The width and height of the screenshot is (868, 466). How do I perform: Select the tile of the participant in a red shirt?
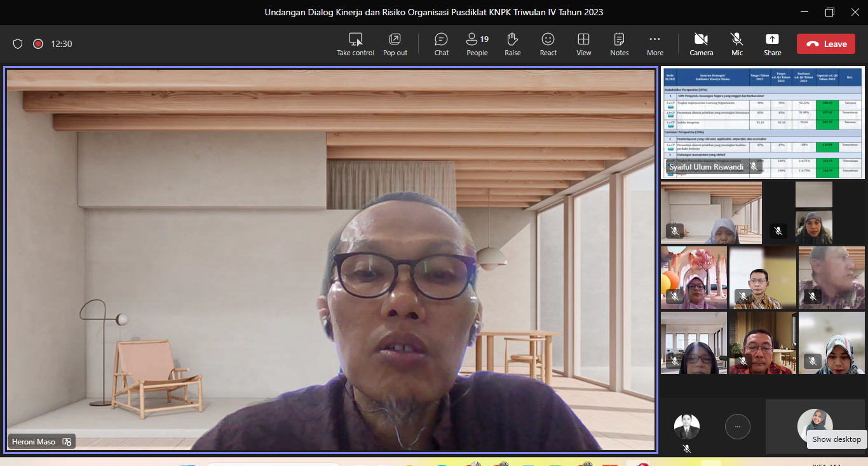click(x=763, y=343)
